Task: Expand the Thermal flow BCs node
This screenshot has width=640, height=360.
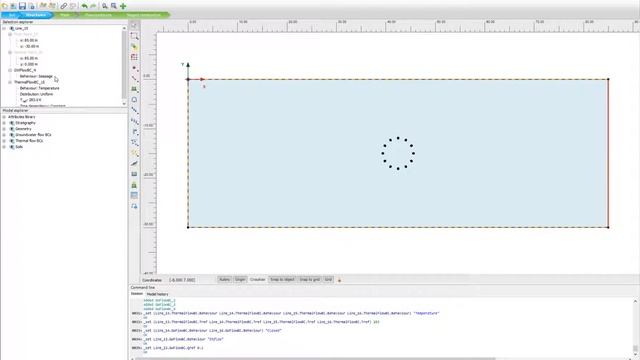Action: 4,141
